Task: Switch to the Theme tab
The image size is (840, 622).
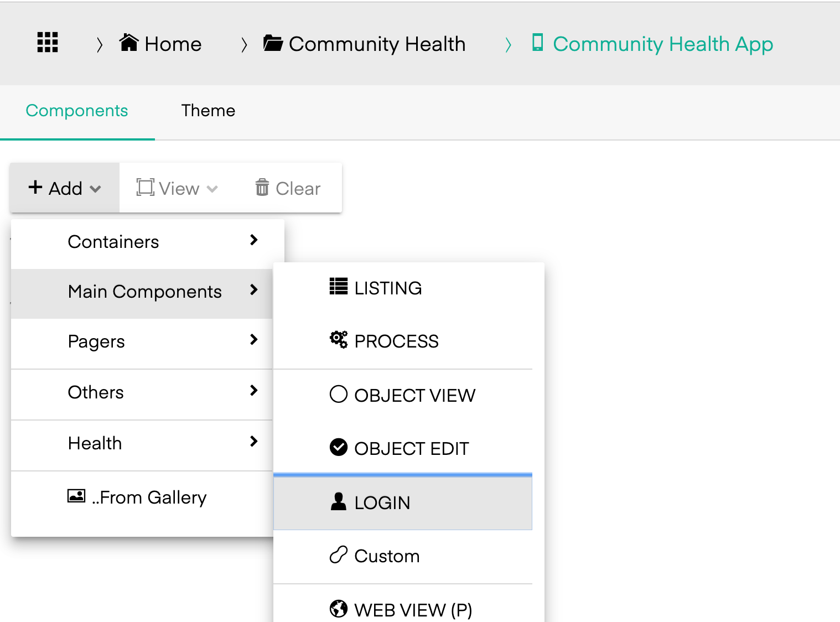Action: click(x=208, y=111)
